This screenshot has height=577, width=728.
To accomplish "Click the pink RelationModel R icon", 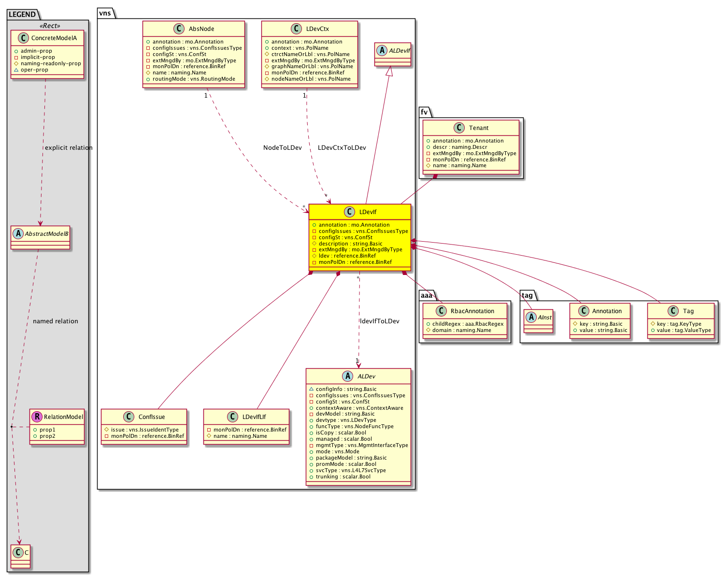I will pos(36,417).
